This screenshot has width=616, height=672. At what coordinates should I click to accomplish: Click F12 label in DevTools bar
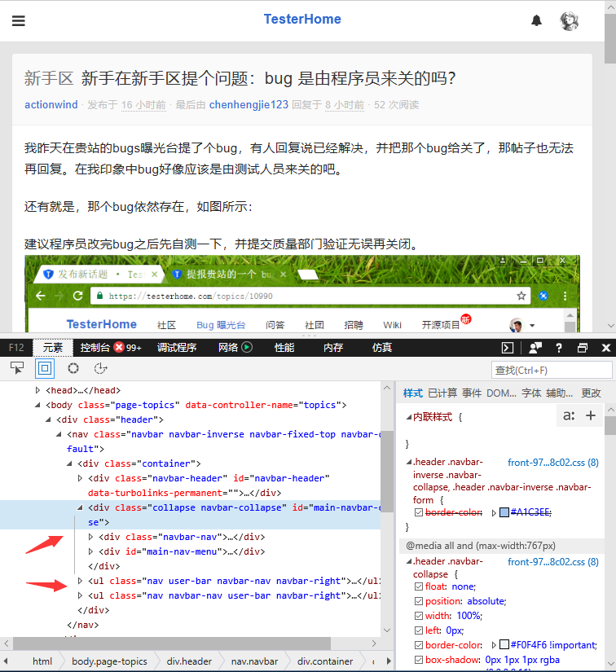click(16, 348)
